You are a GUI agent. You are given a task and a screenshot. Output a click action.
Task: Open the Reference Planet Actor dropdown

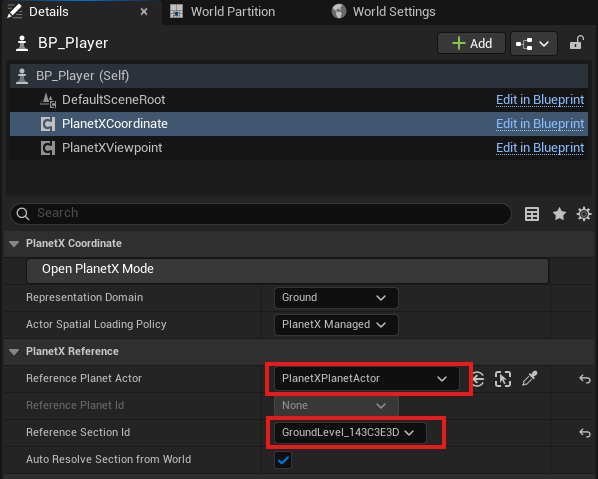pyautogui.click(x=366, y=379)
